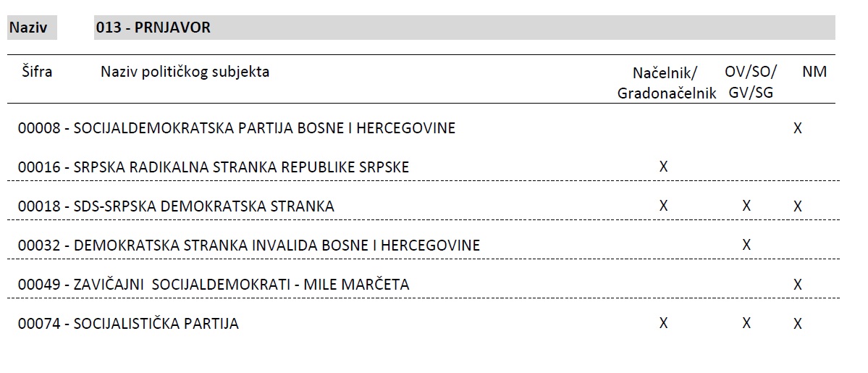Select the 013 - PRNJAVOR title field
The width and height of the screenshot is (868, 373).
[465, 27]
